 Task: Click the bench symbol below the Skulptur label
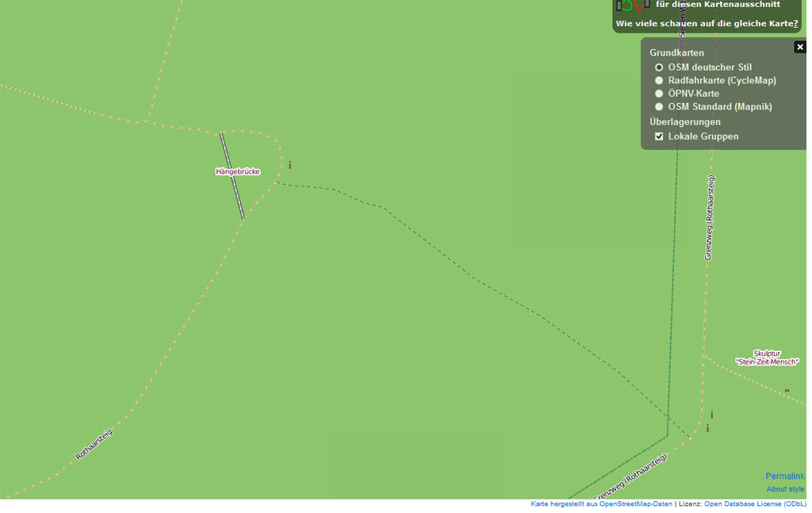pyautogui.click(x=787, y=391)
